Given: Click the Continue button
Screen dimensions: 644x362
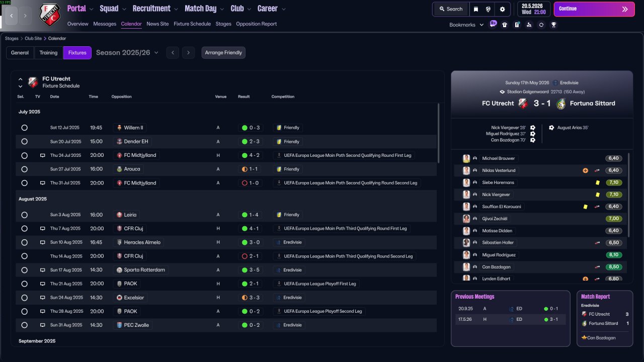Looking at the screenshot, I should [594, 9].
